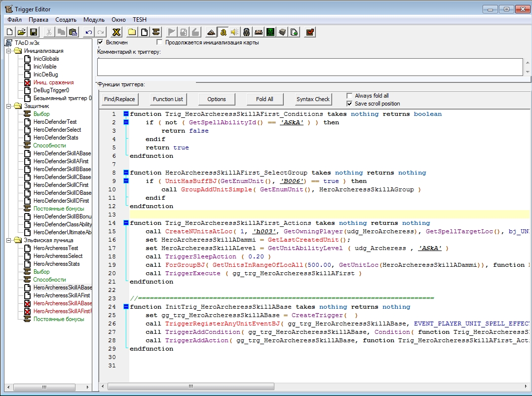Screen dimensions: 532x396
Task: Click the Undo arrow in the toolbar
Action: pyautogui.click(x=88, y=32)
